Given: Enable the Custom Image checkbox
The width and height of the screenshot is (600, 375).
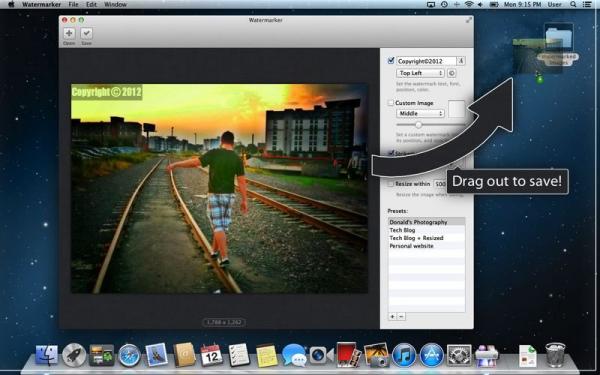Looking at the screenshot, I should (x=390, y=103).
